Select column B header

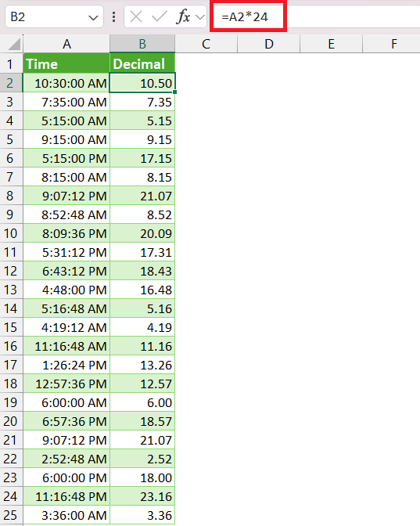click(142, 44)
